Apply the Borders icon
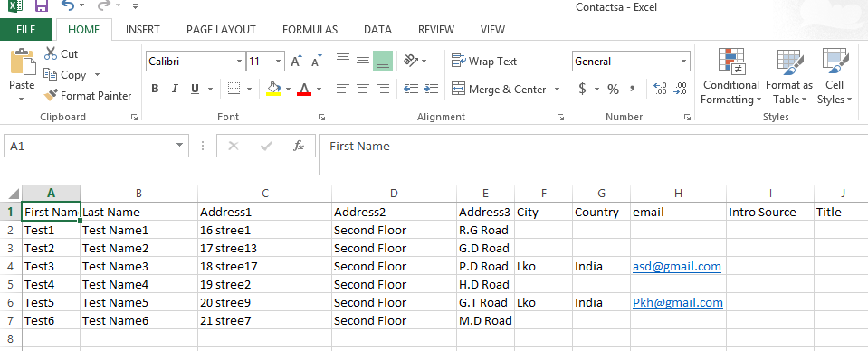Screen dimensions: 868x351 234,89
